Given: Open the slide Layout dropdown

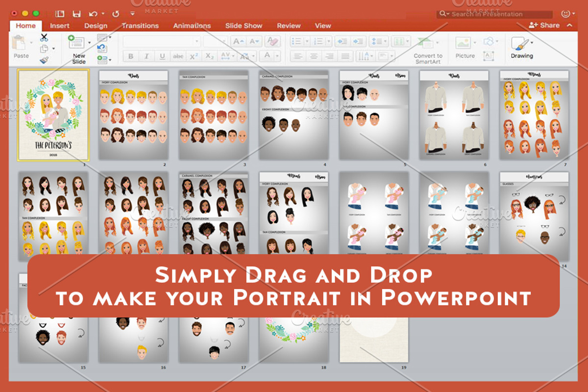Looking at the screenshot, I should (104, 37).
